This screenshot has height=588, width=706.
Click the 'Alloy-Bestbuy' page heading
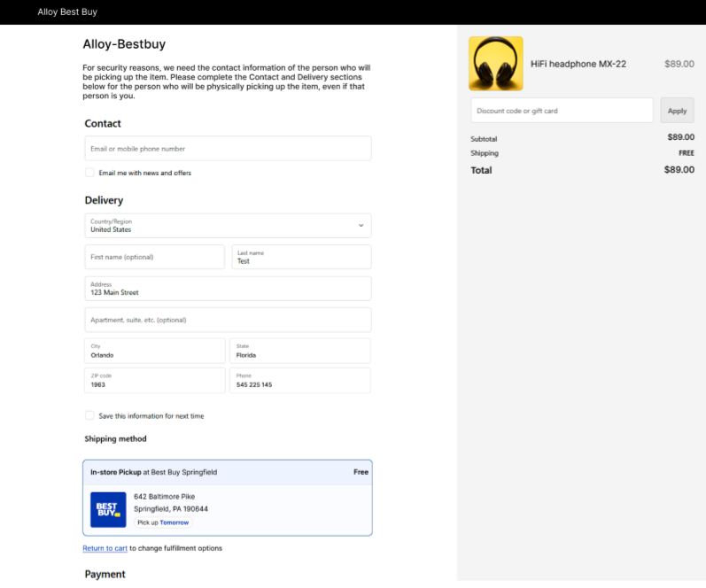click(x=124, y=44)
